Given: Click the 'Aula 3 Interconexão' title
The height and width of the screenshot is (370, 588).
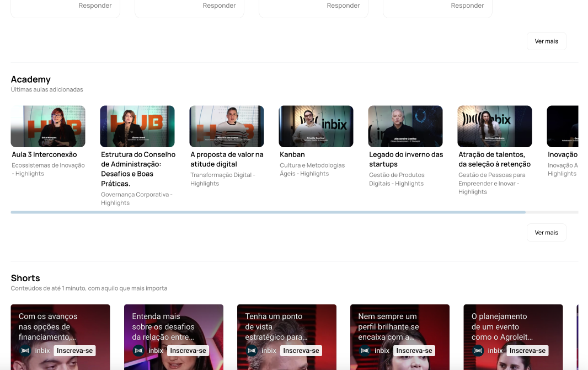Looking at the screenshot, I should (x=44, y=154).
